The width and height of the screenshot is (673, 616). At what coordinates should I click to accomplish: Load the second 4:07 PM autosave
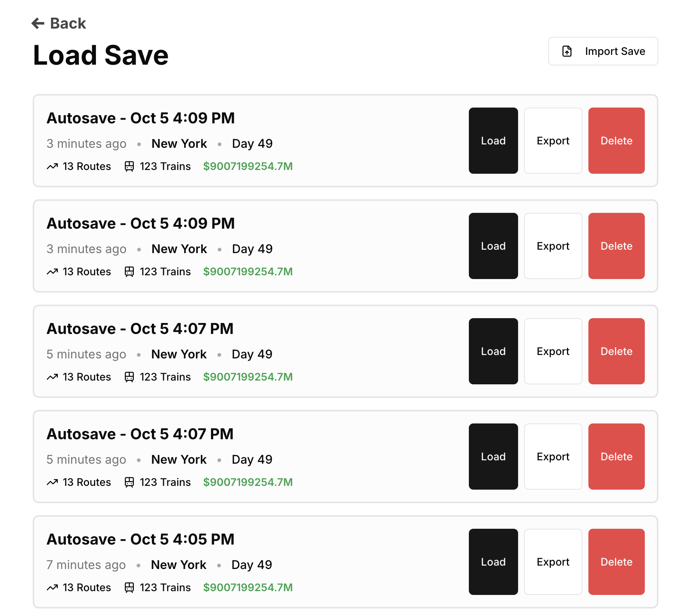pyautogui.click(x=493, y=457)
